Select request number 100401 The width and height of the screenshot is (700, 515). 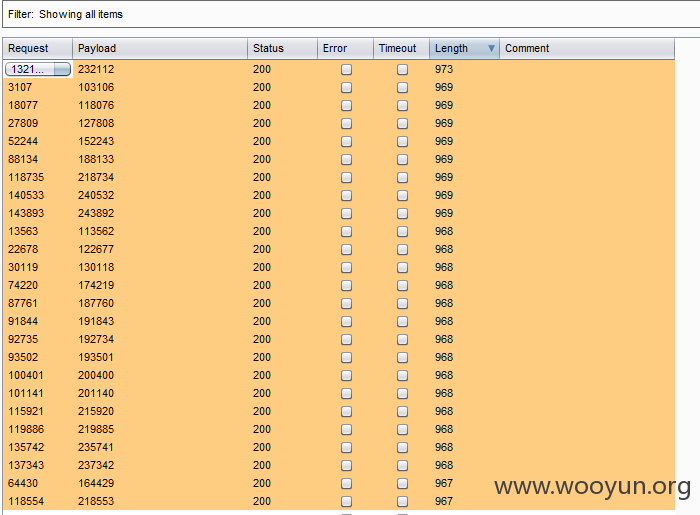tap(26, 375)
